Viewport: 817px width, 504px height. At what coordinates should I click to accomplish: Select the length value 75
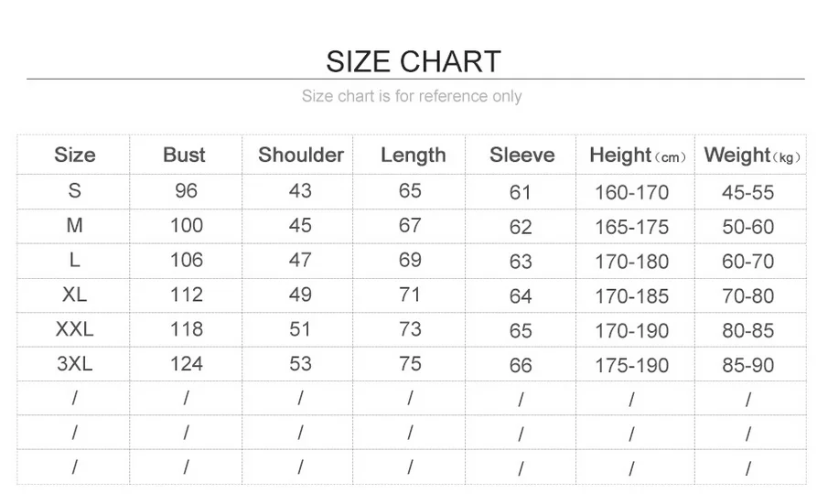[410, 363]
